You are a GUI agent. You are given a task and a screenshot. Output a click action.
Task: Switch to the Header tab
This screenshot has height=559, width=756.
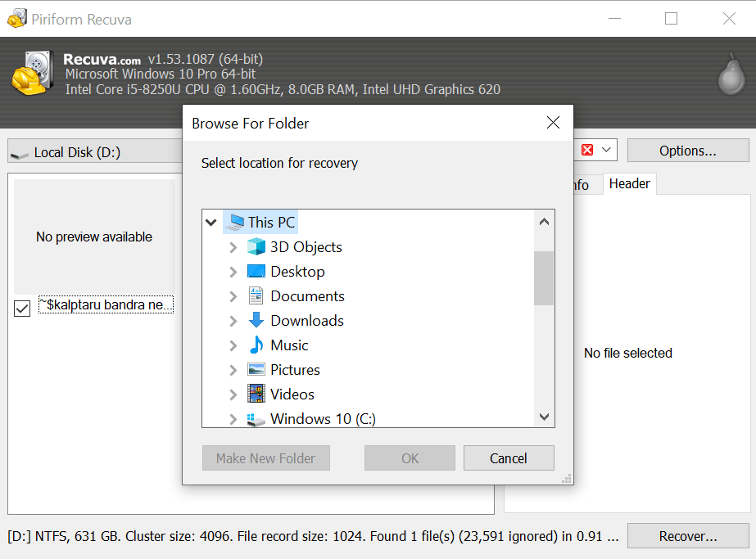(x=629, y=183)
